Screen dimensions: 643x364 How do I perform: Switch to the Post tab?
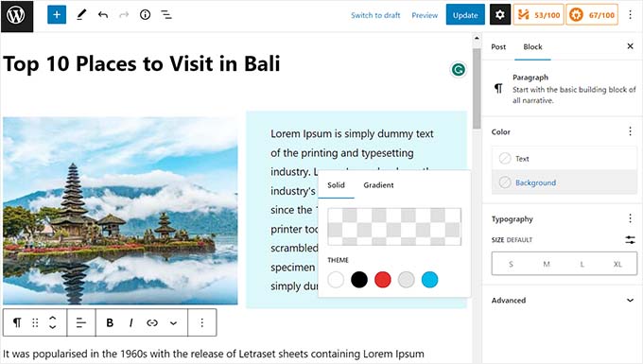pos(498,46)
